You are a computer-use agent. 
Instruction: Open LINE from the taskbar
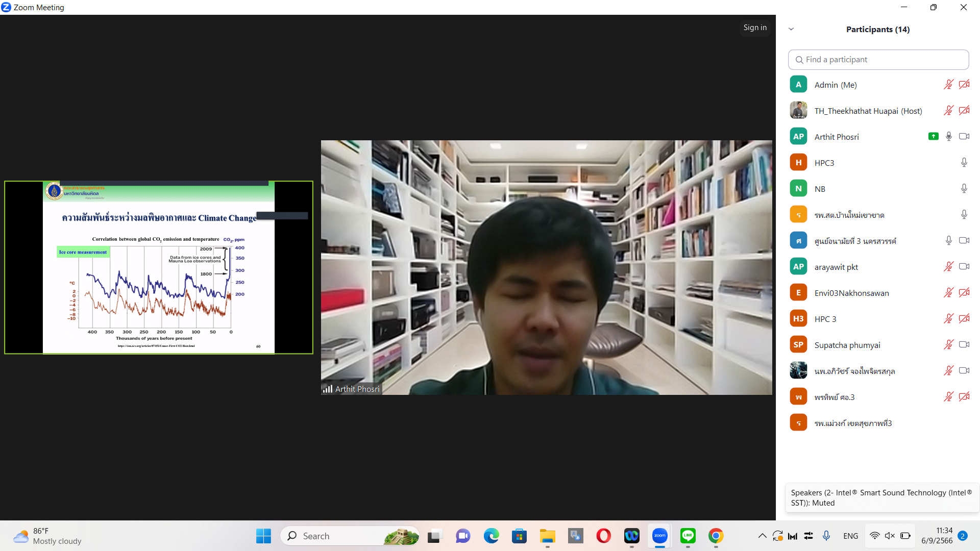688,536
